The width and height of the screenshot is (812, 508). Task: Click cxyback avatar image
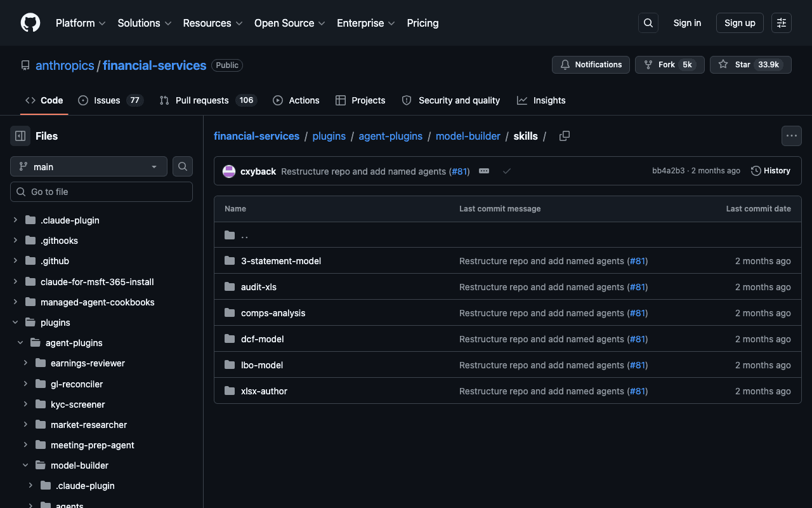pos(229,171)
